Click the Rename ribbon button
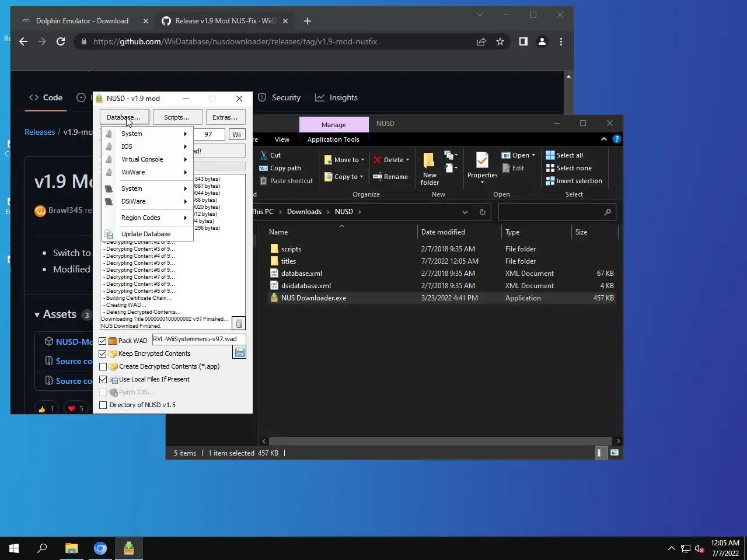 pyautogui.click(x=390, y=177)
